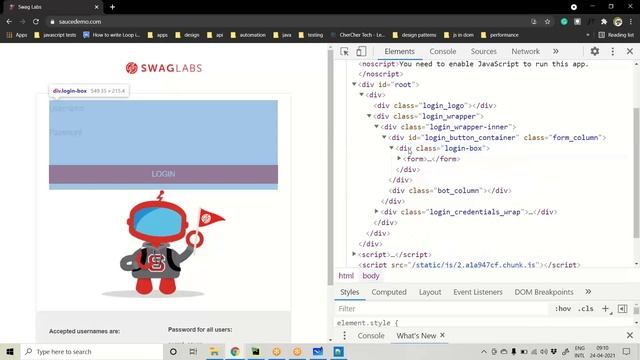Viewport: 640px width, 360px height.
Task: Reload the page
Action: coord(36,22)
